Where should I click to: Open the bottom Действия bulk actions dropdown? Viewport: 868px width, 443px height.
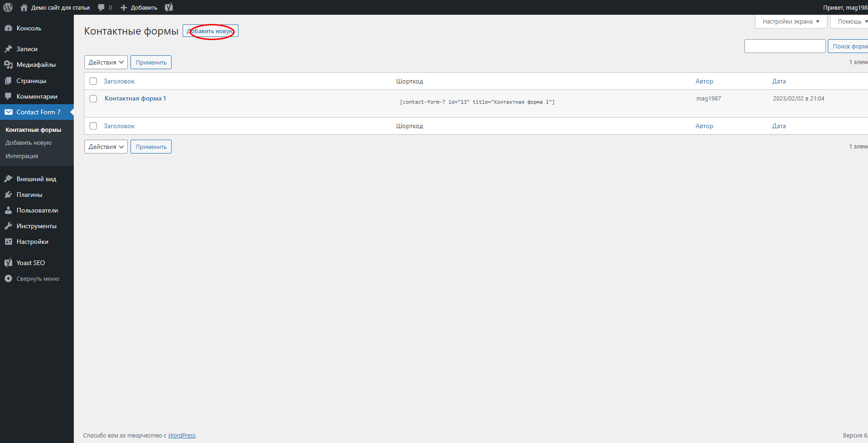tap(106, 147)
